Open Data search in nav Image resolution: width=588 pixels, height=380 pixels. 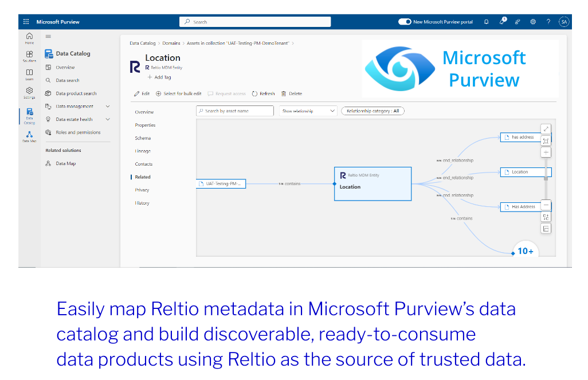click(x=68, y=80)
